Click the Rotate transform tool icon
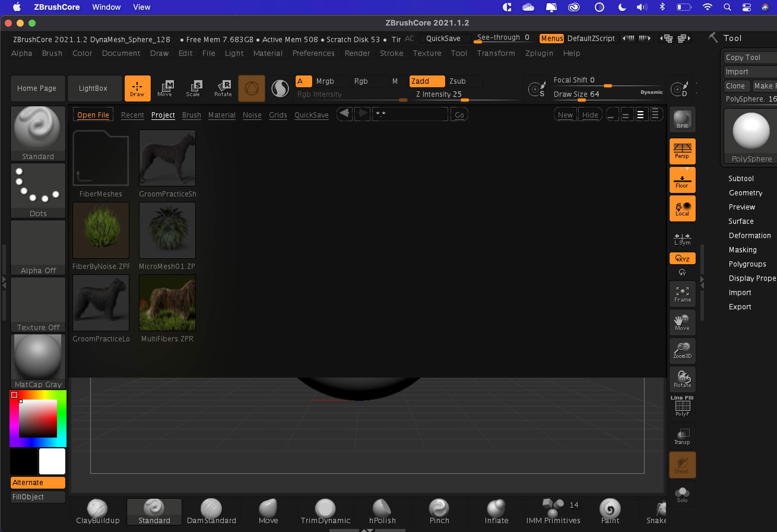The height and width of the screenshot is (532, 777). (223, 88)
